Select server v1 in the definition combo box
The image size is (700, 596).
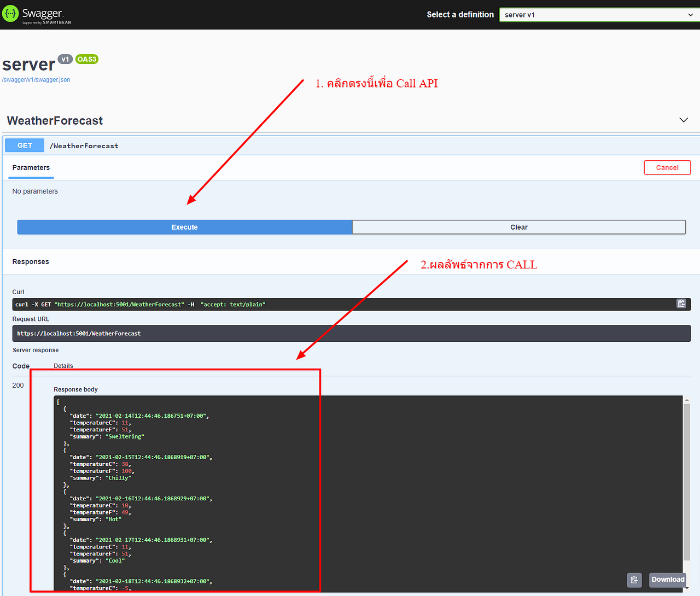pyautogui.click(x=598, y=15)
